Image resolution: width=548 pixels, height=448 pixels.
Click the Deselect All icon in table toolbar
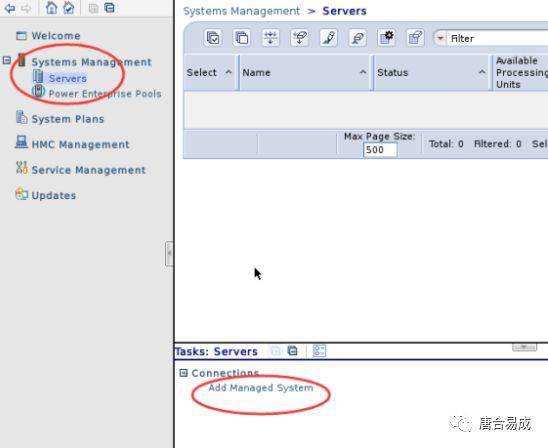242,38
